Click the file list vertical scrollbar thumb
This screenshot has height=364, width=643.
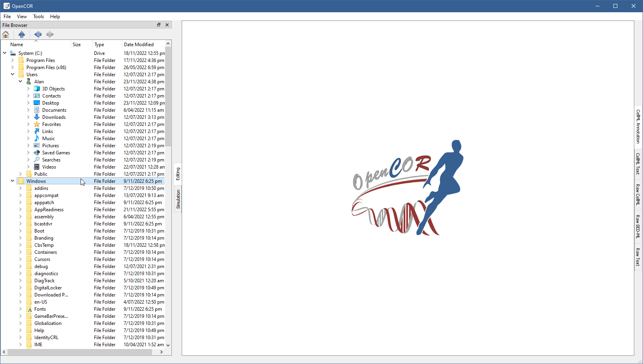(168, 97)
